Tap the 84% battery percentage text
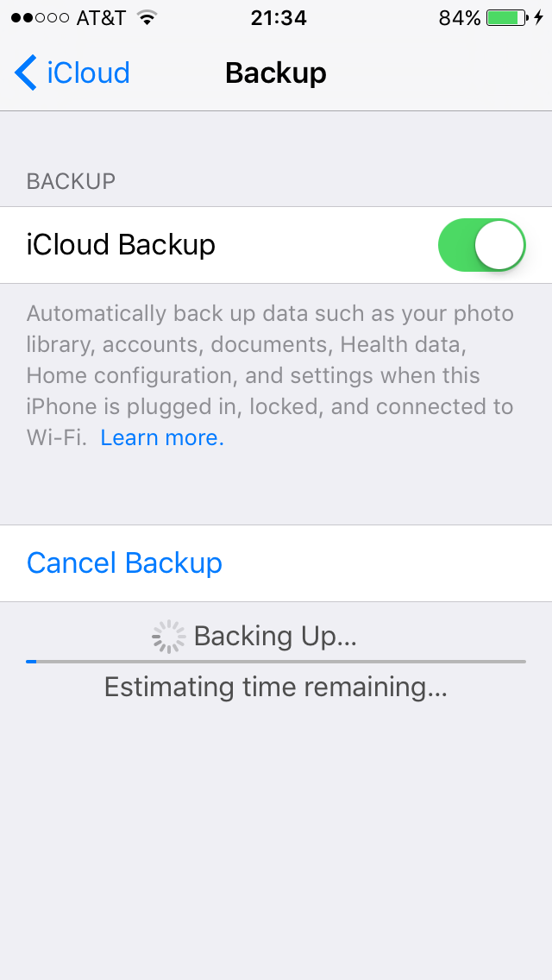The image size is (552, 980). click(x=460, y=18)
